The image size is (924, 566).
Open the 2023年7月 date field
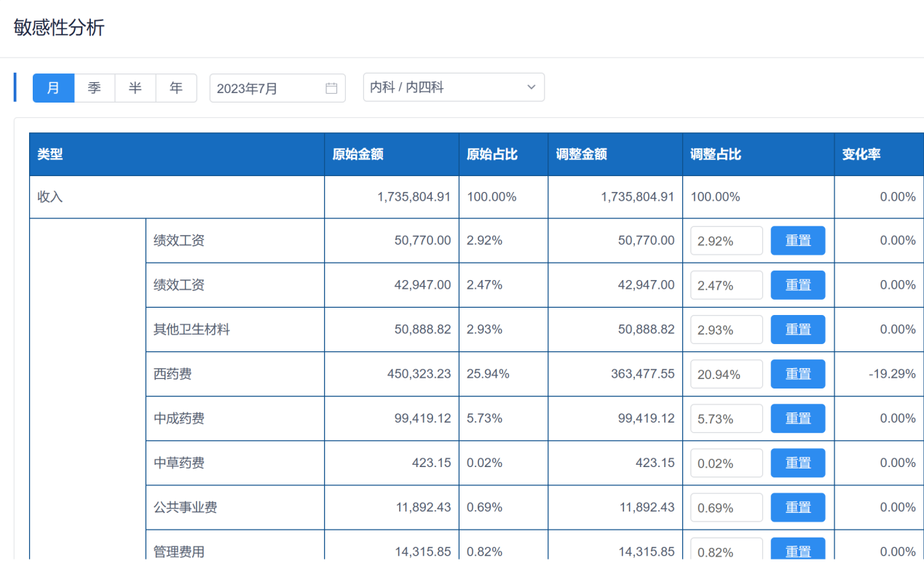pyautogui.click(x=266, y=88)
